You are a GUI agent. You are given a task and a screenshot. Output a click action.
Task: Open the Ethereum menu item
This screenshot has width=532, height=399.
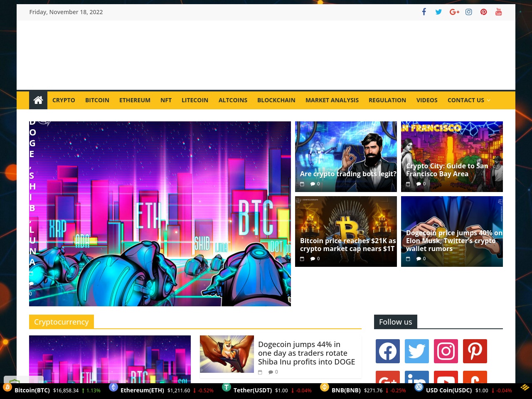point(135,100)
